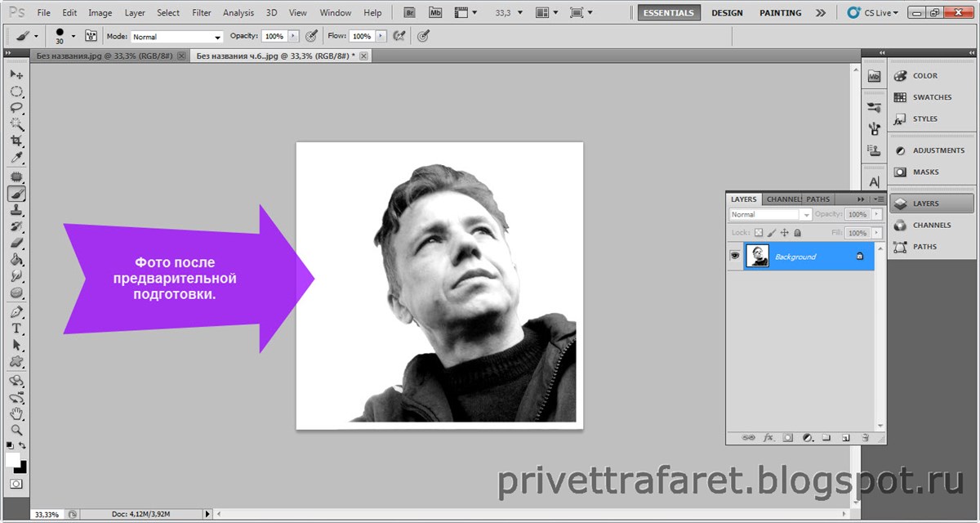Image resolution: width=980 pixels, height=523 pixels.
Task: Select the Dodge tool
Action: [x=16, y=293]
